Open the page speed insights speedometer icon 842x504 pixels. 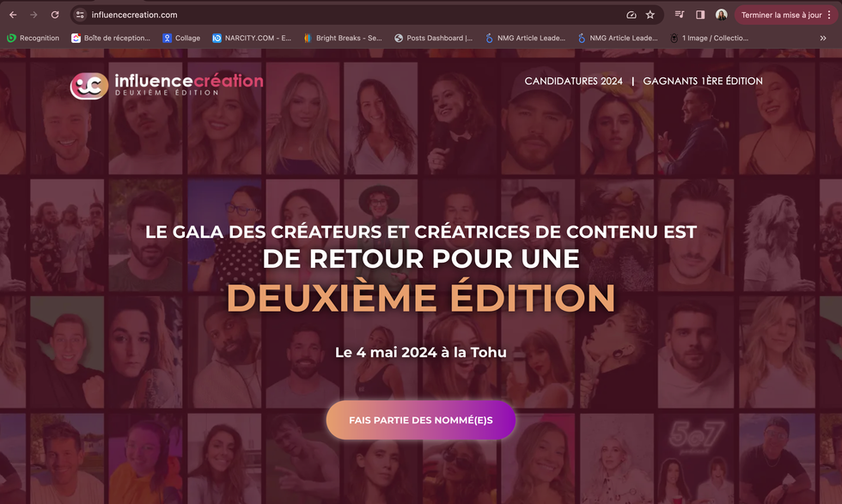631,15
